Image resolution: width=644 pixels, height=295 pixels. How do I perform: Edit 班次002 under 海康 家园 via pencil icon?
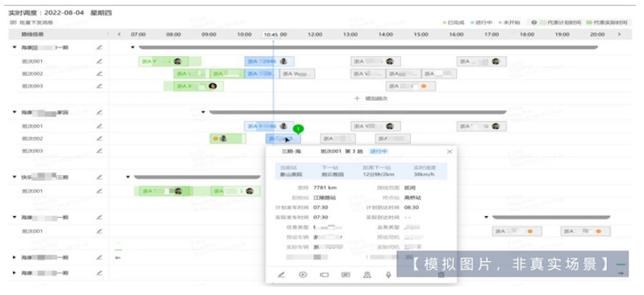99,139
